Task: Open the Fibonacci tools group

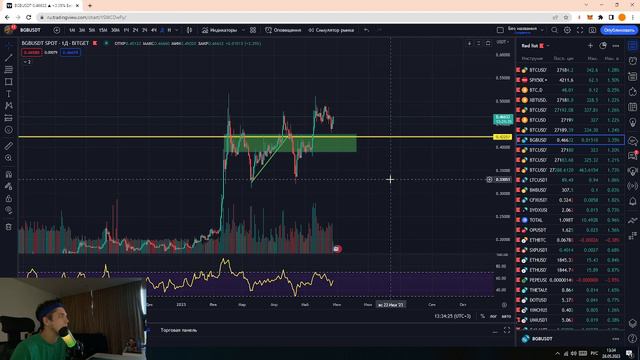Action: [x=9, y=70]
